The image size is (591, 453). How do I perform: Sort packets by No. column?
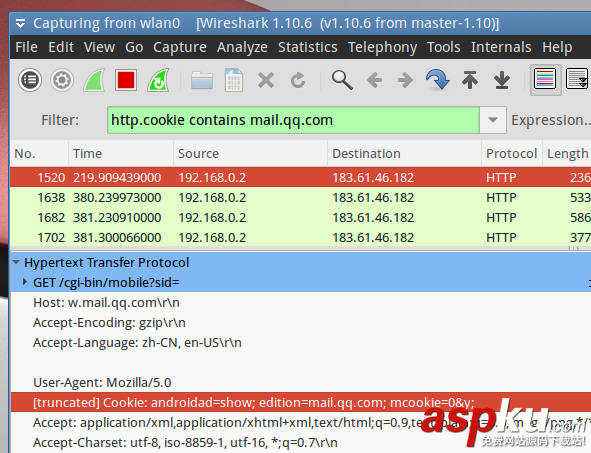39,153
